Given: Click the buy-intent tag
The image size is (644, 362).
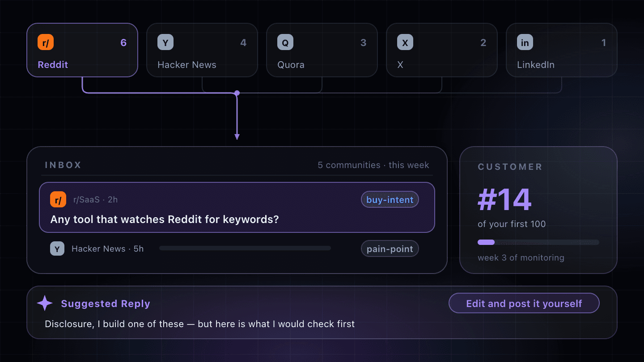Looking at the screenshot, I should tap(390, 200).
